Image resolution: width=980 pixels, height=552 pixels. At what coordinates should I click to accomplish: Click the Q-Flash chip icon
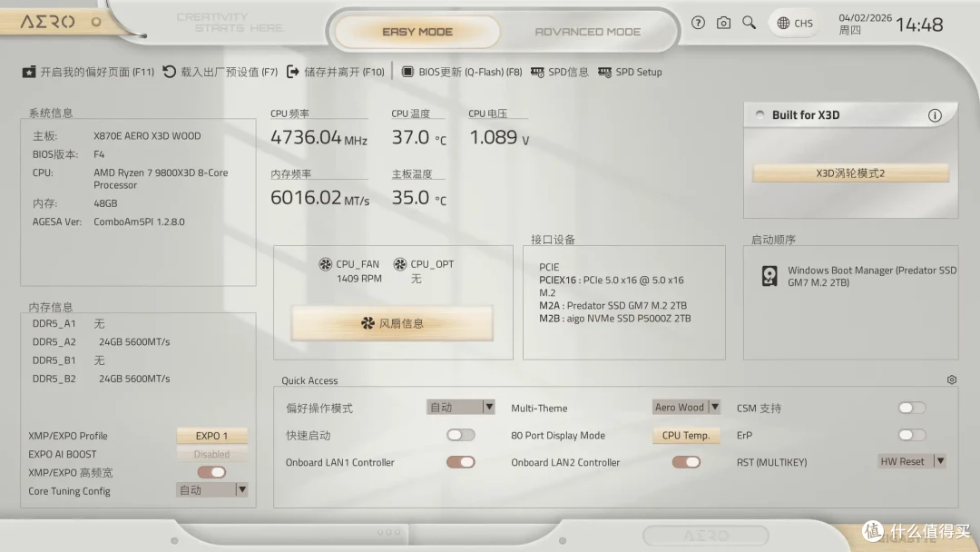click(407, 72)
